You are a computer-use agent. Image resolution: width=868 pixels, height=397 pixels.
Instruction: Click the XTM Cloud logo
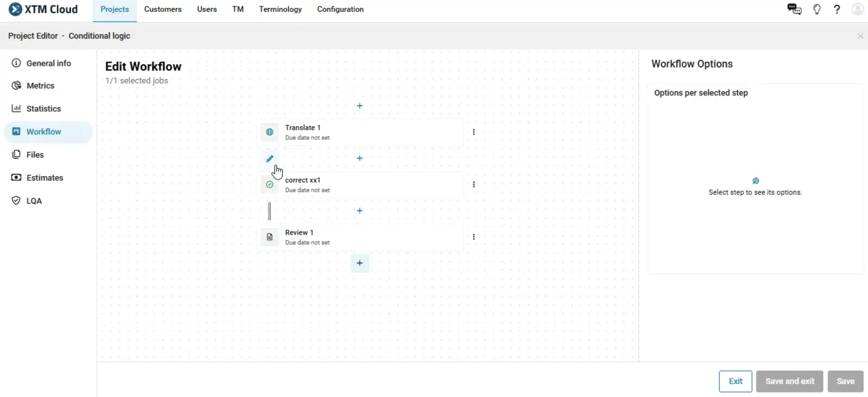pos(43,9)
